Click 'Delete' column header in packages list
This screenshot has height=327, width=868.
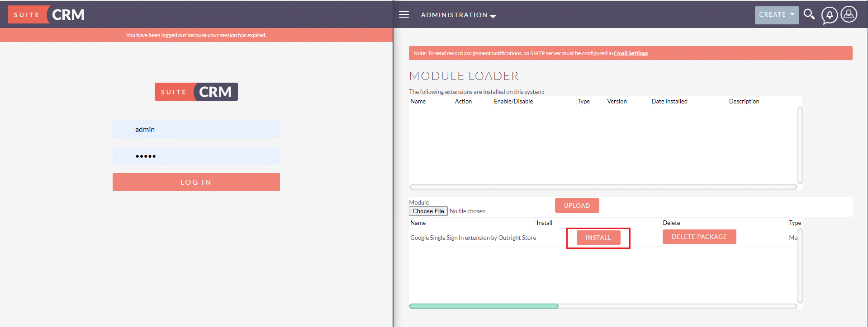(671, 223)
